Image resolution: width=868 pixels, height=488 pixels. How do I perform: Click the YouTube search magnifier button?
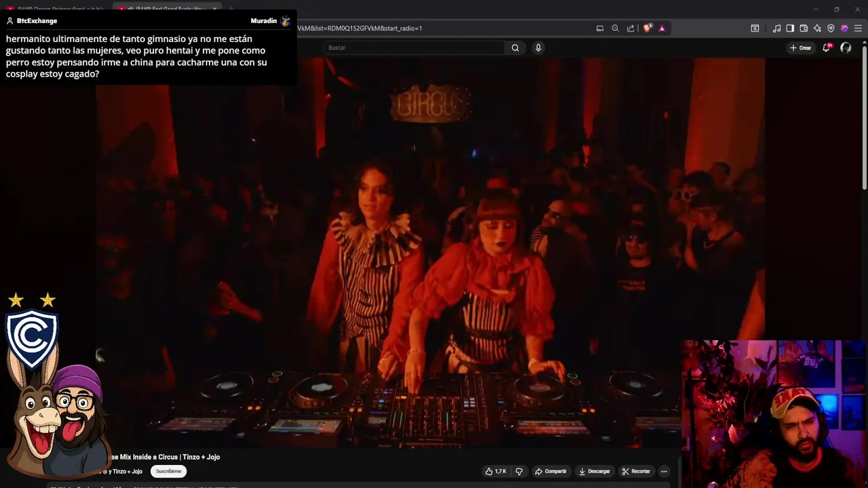tap(515, 47)
